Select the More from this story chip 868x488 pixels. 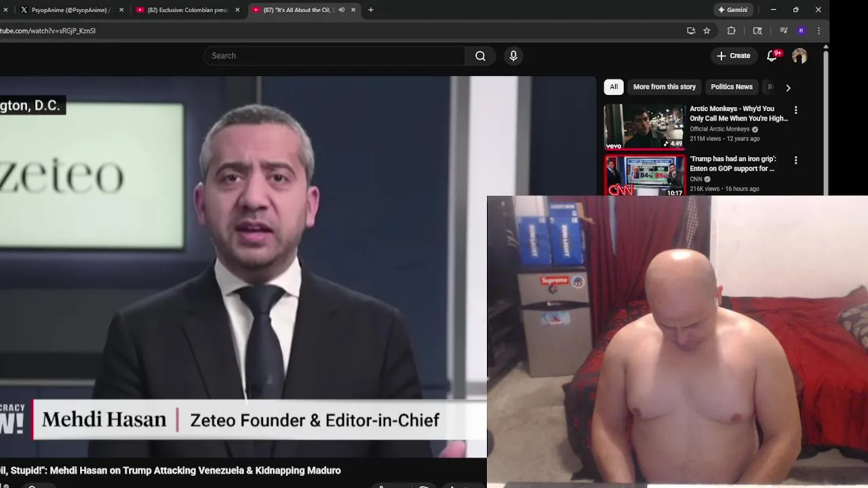665,87
